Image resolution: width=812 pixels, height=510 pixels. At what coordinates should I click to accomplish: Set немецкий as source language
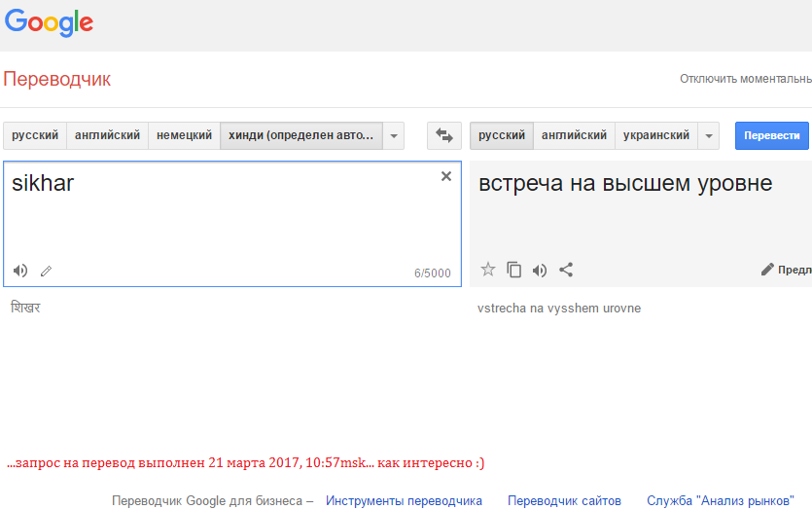185,135
